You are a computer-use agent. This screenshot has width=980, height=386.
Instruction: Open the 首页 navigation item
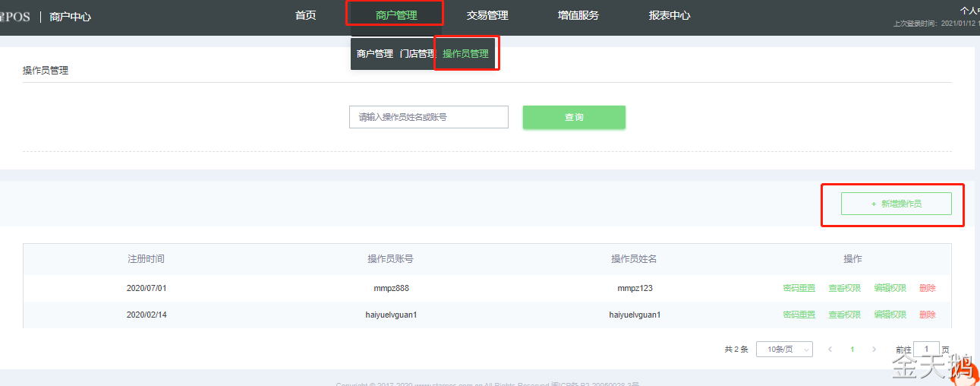point(305,15)
